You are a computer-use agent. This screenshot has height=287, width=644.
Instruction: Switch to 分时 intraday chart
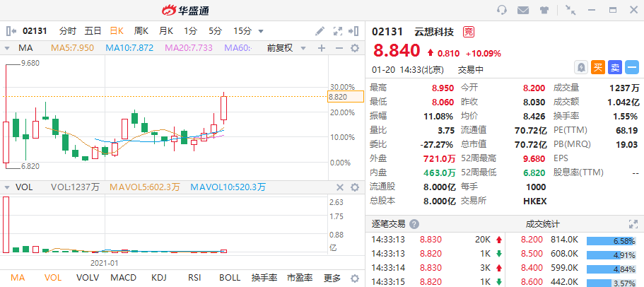point(68,31)
